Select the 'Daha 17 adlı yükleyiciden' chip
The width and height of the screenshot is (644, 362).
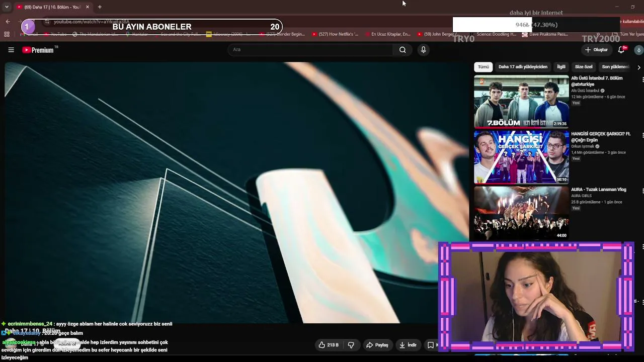[x=523, y=67]
